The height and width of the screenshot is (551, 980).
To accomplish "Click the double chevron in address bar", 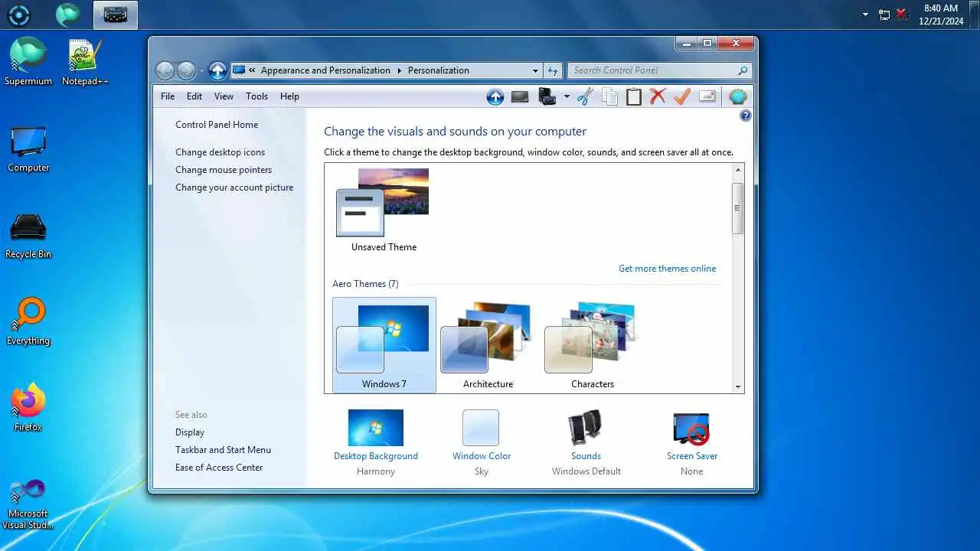I will pyautogui.click(x=253, y=70).
